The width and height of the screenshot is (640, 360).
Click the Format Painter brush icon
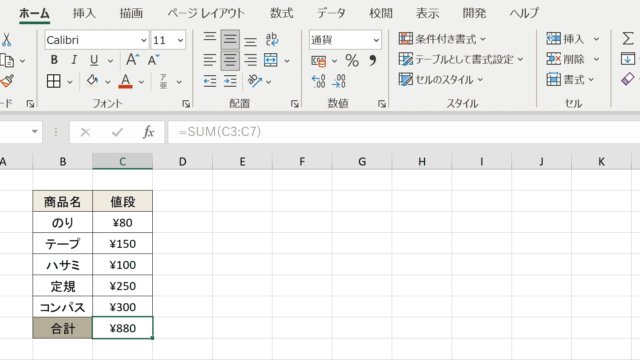(x=7, y=81)
